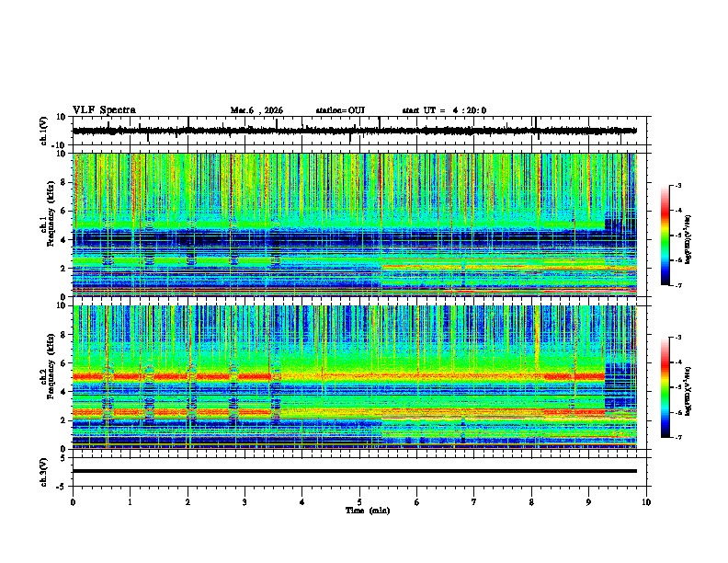The height and width of the screenshot is (563, 728).
Task: Click the ch.2 spectrogram panel
Action: tap(355, 377)
